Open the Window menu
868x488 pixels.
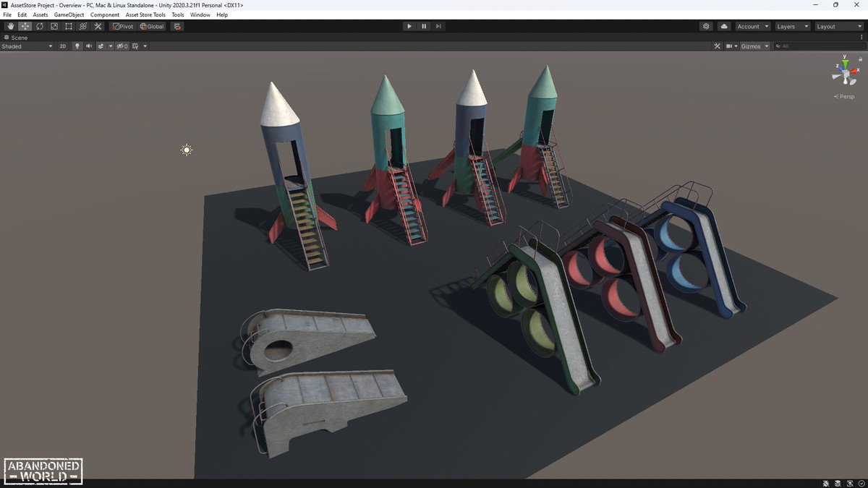pos(200,14)
